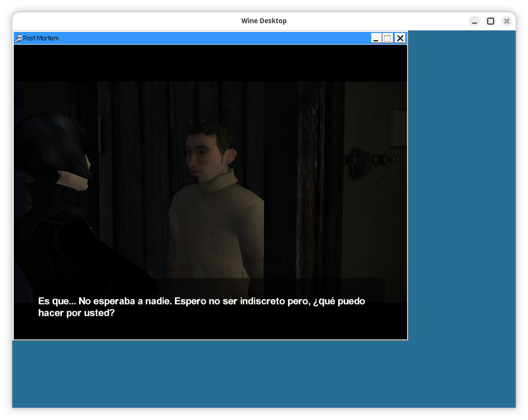
Task: Click the subtitle line starting "Es que..."
Action: (x=202, y=301)
